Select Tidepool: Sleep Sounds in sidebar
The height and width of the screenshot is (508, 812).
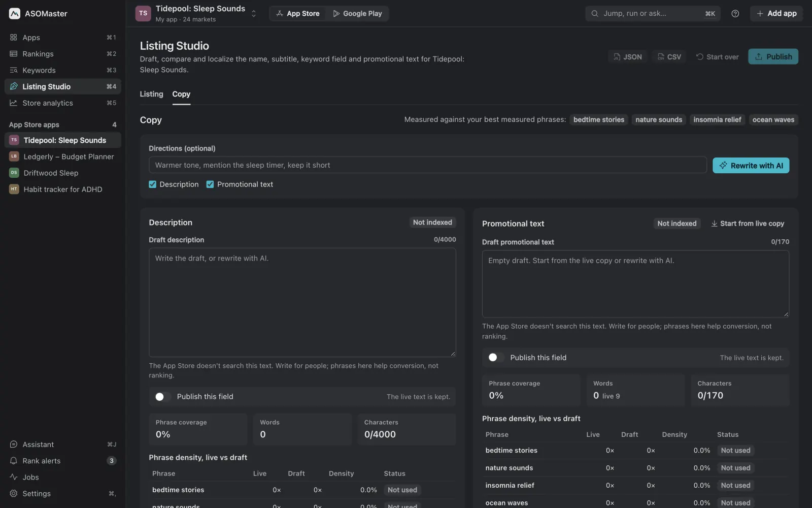[63, 140]
